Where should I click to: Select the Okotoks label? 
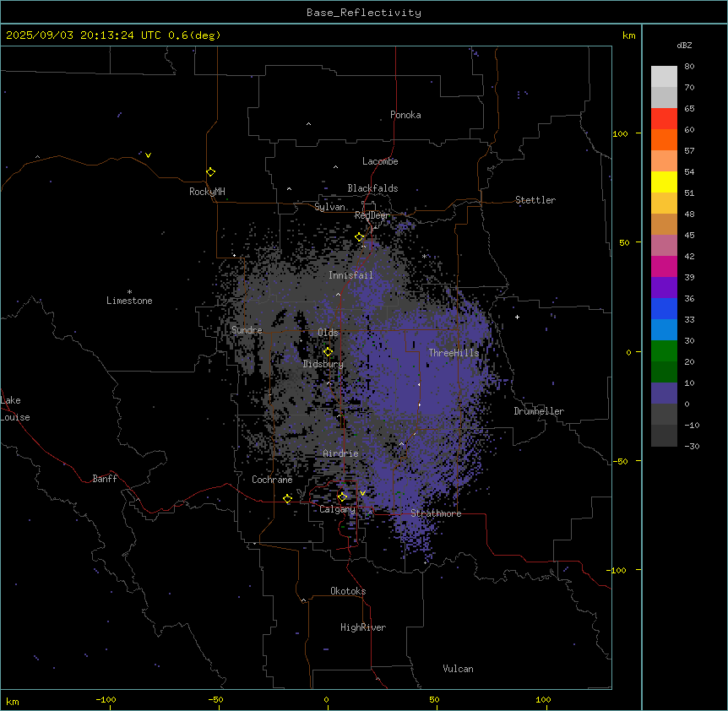pyautogui.click(x=348, y=591)
